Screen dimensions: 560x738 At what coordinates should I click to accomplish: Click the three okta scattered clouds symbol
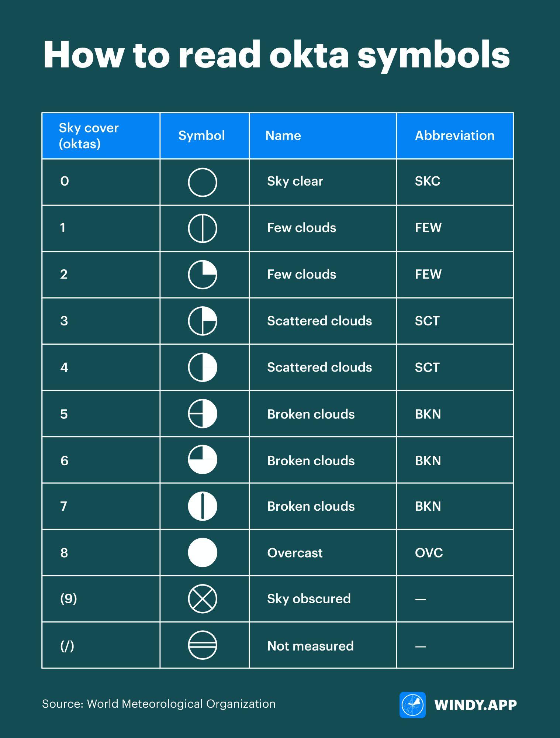pos(203,321)
